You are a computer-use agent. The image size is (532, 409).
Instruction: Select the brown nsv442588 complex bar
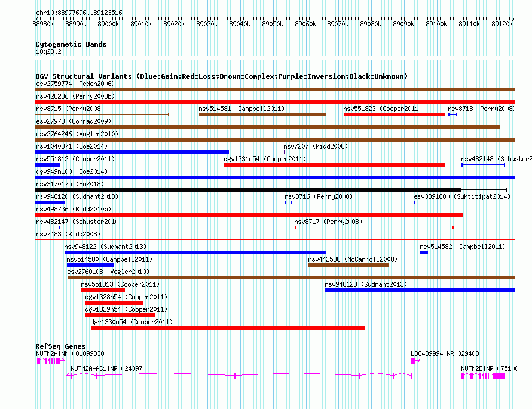348,265
